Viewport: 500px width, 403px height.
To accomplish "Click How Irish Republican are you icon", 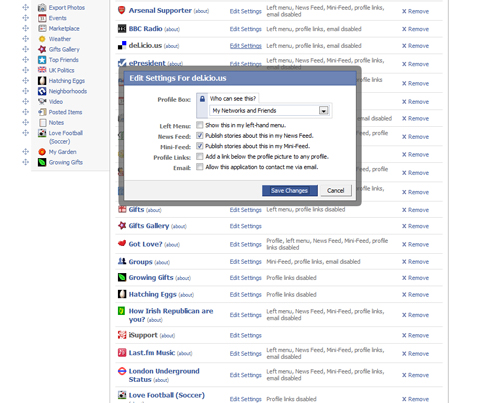I will coord(122,311).
